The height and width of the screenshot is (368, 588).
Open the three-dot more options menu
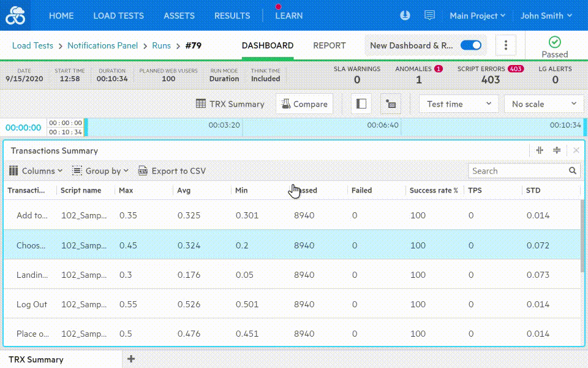(505, 45)
